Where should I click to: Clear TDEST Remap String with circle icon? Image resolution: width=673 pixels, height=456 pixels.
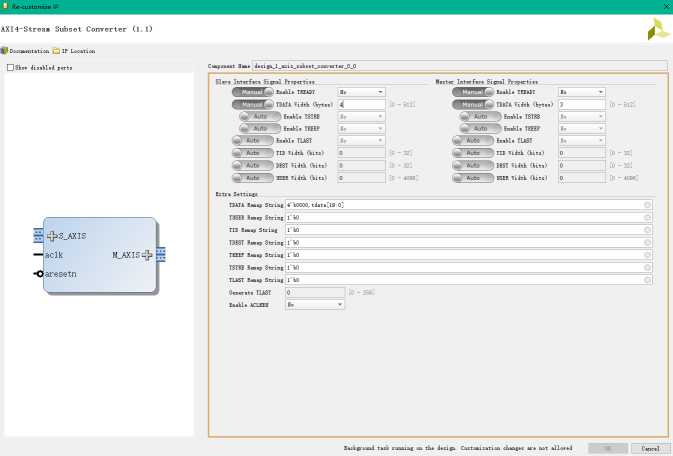647,243
